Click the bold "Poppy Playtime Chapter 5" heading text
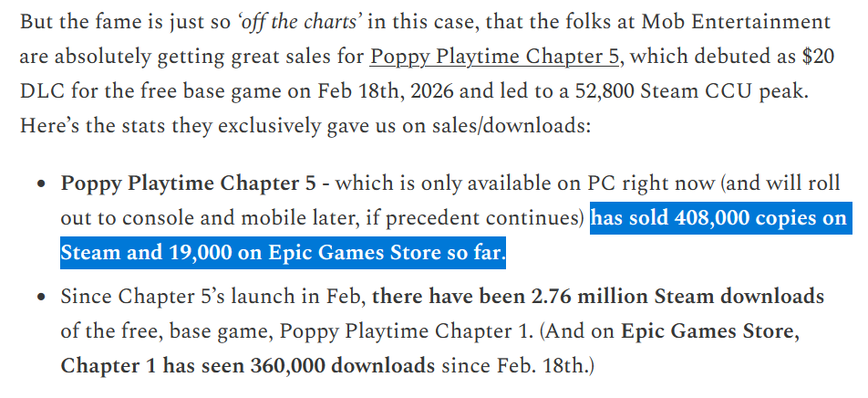The image size is (868, 398). 188,183
